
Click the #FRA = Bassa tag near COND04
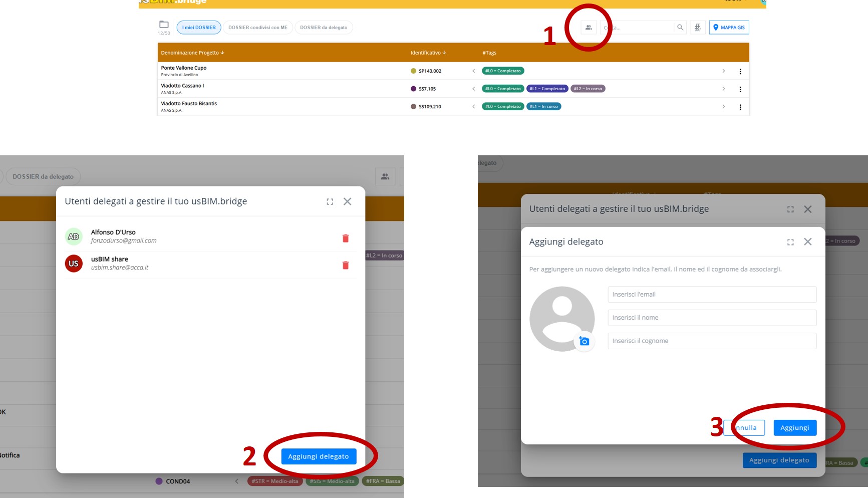383,481
